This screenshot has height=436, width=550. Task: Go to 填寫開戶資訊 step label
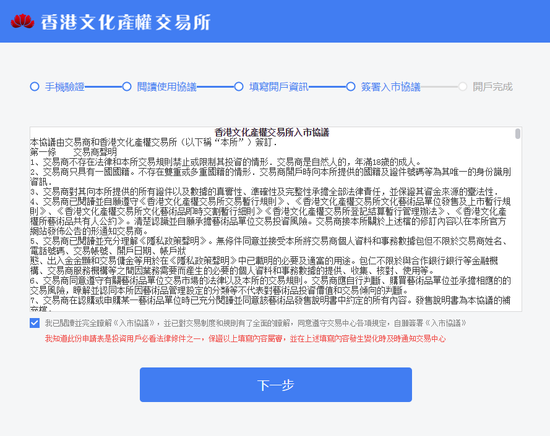[x=279, y=87]
